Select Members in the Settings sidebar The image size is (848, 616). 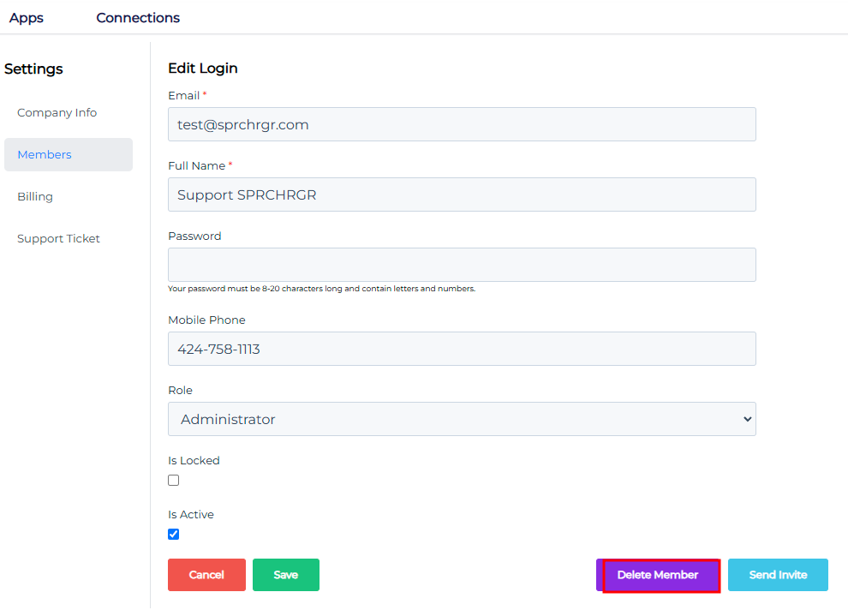click(x=69, y=155)
